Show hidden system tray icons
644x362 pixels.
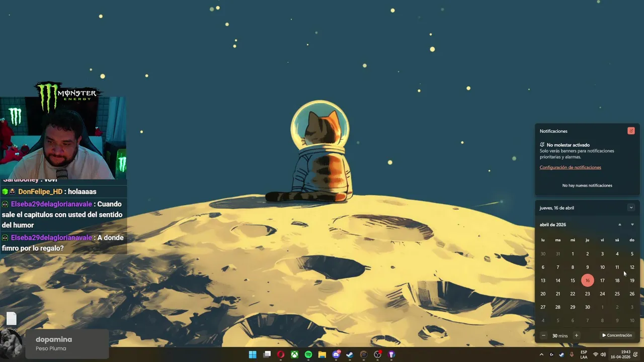point(541,354)
